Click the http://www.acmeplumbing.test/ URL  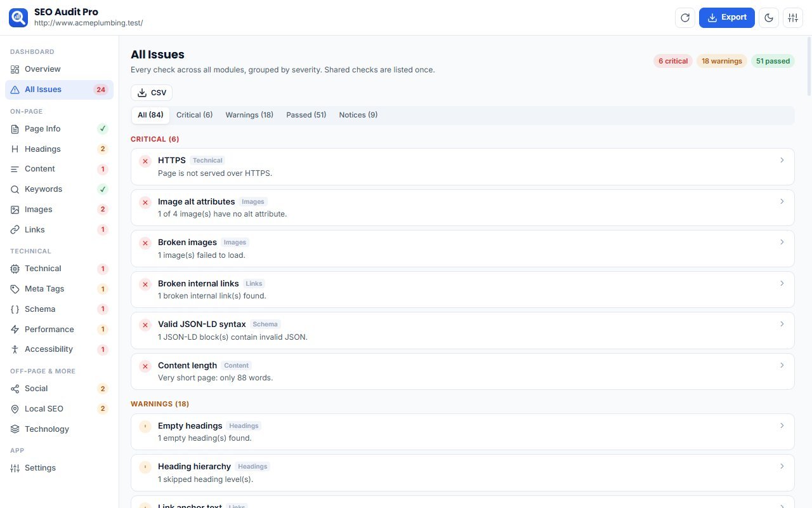coord(89,23)
